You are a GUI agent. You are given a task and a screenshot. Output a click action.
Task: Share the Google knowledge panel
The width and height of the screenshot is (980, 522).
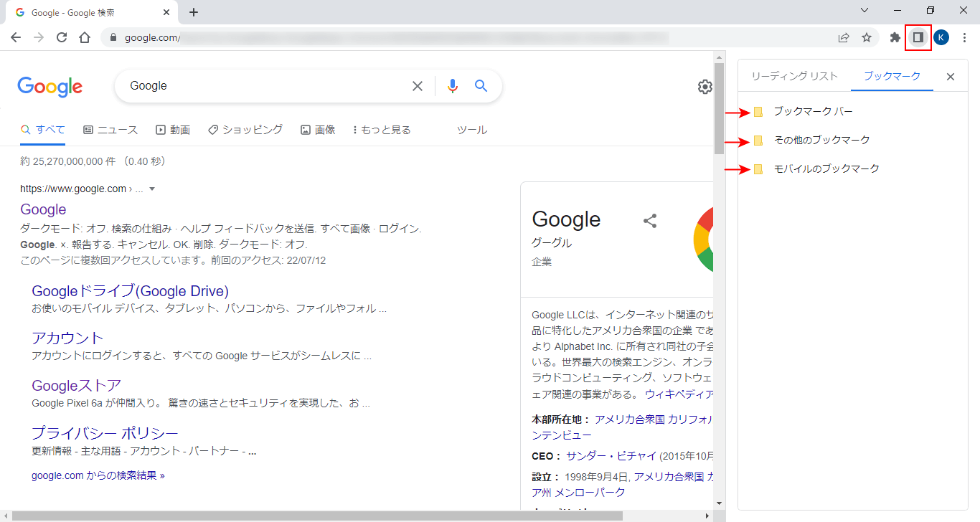(650, 221)
